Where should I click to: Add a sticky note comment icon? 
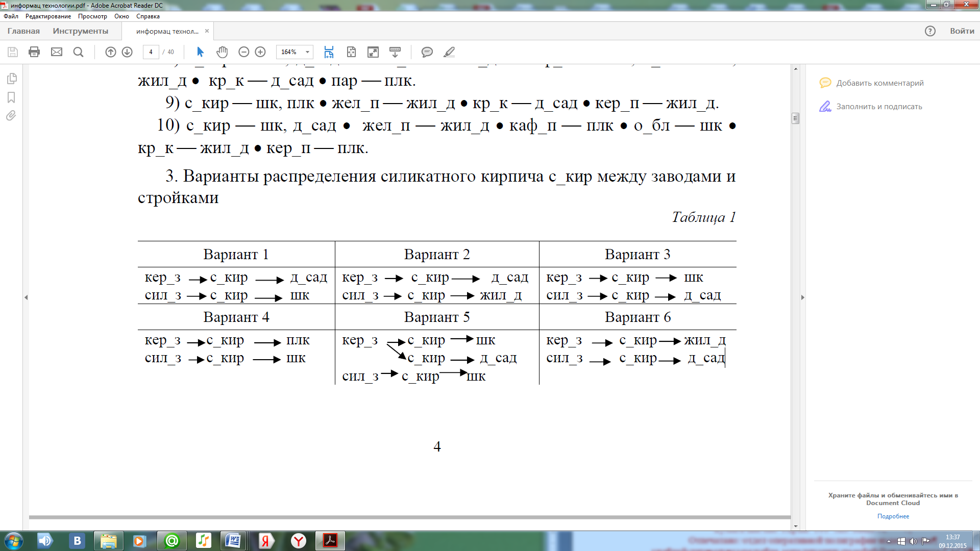pyautogui.click(x=427, y=52)
